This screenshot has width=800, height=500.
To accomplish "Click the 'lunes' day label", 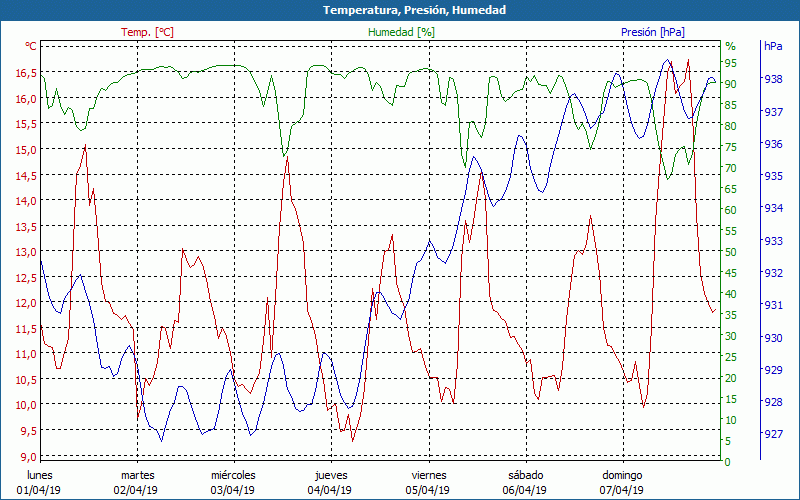I will click(40, 476).
